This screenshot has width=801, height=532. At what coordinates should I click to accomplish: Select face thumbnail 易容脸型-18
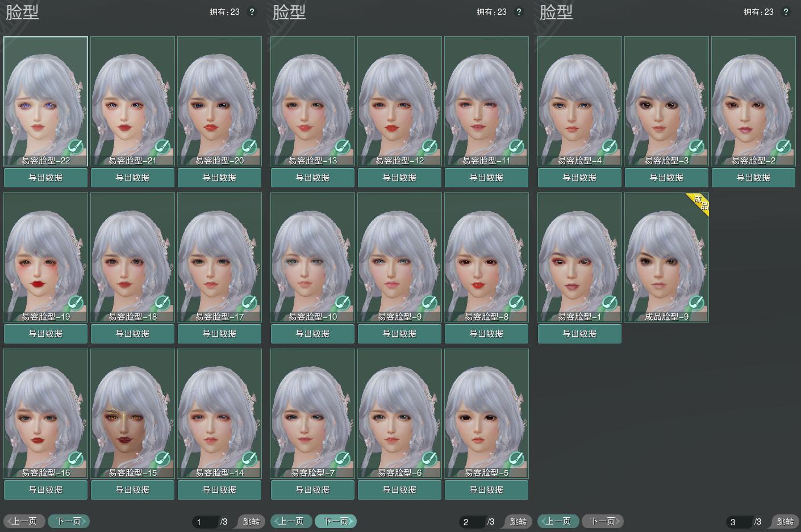tap(133, 257)
